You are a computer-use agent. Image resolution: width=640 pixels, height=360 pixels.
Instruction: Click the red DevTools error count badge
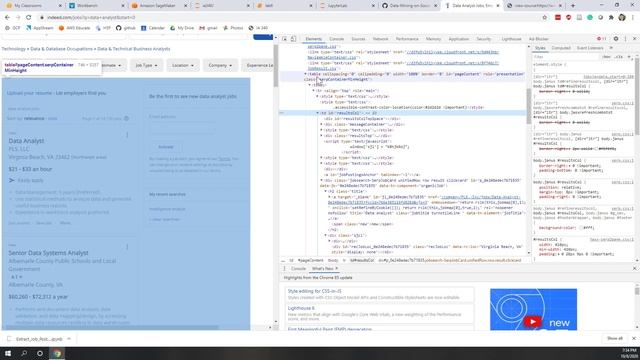pyautogui.click(x=602, y=39)
